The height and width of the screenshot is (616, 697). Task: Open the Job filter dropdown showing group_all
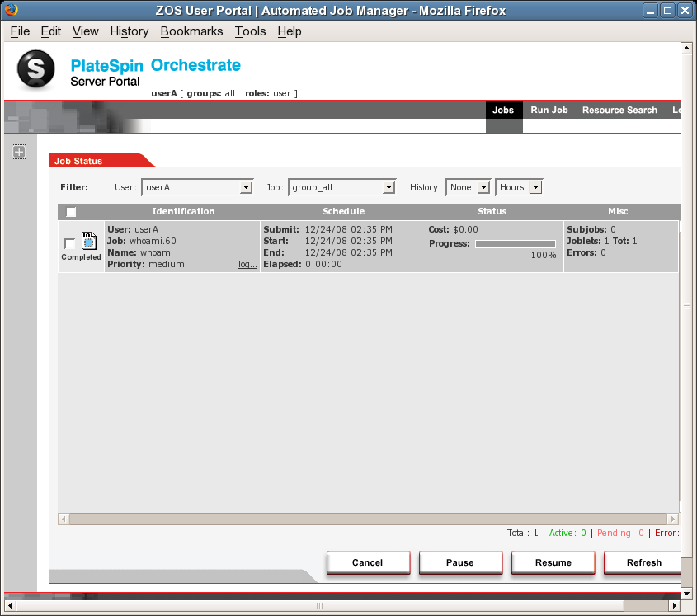tap(341, 187)
